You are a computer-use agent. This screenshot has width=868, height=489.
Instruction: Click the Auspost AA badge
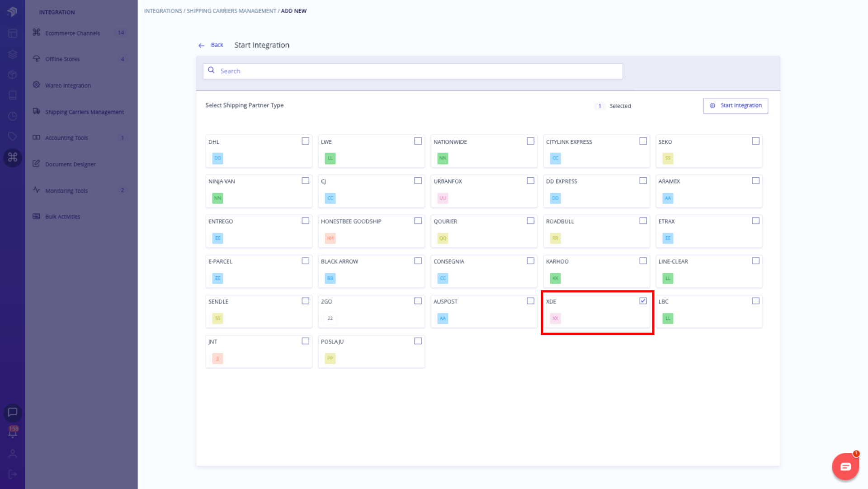click(443, 318)
